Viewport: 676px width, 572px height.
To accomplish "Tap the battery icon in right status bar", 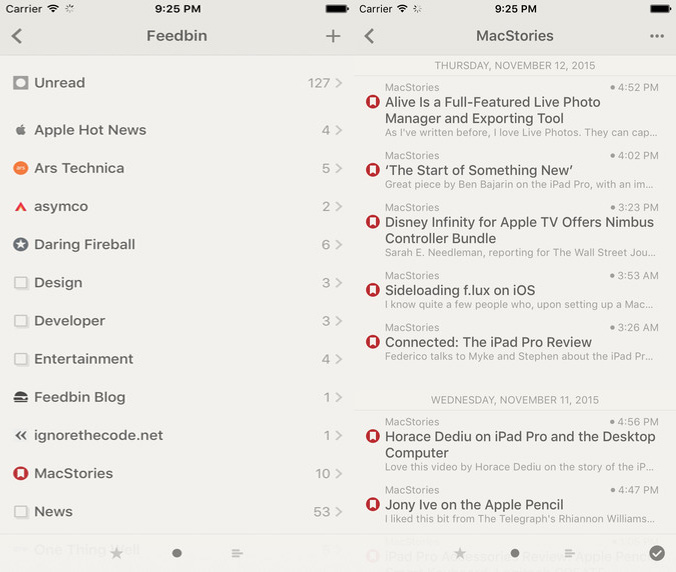I will click(660, 9).
